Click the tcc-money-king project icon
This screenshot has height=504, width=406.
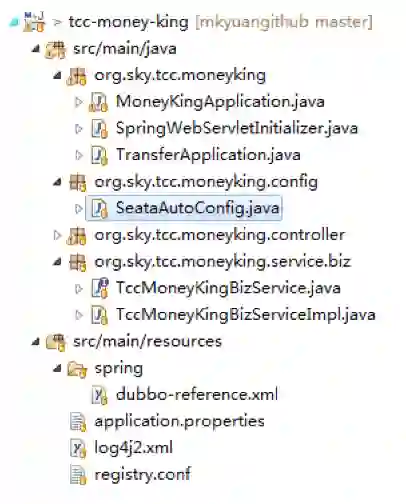pos(34,22)
